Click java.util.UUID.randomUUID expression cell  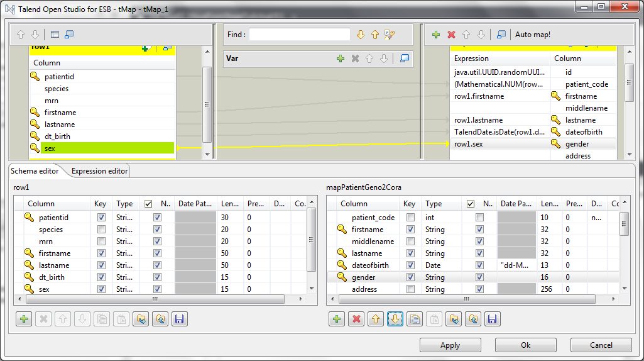point(500,72)
